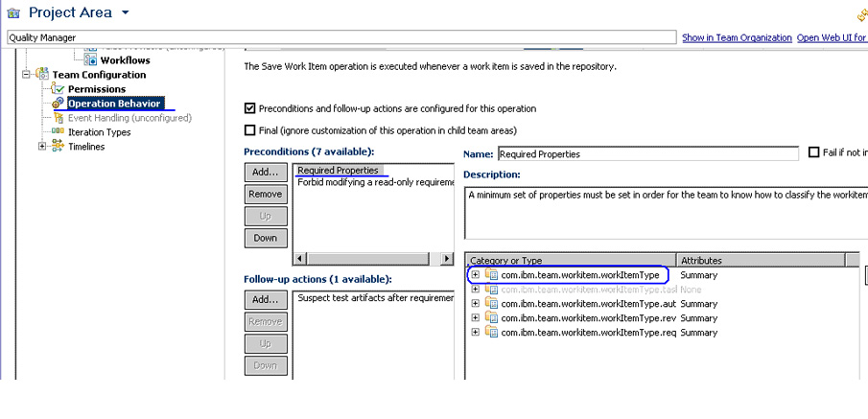Click Add button under Follow-up actions
This screenshot has width=868, height=419.
click(265, 299)
